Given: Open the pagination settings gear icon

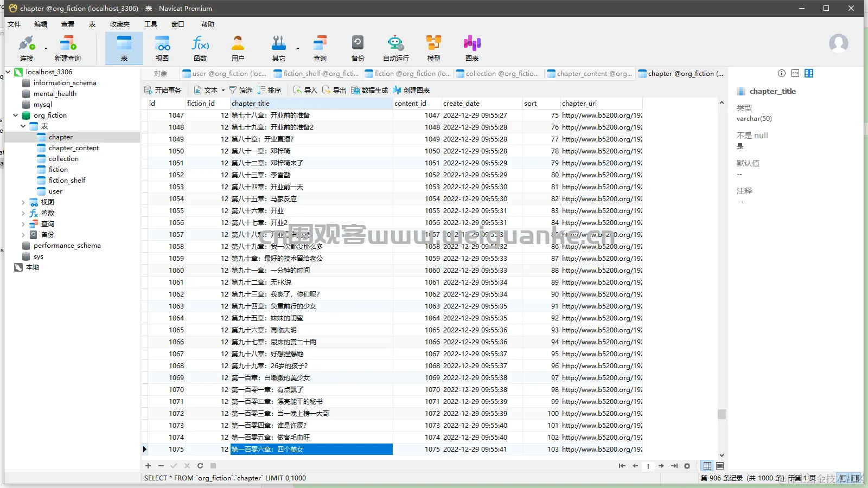Looking at the screenshot, I should coord(687,466).
